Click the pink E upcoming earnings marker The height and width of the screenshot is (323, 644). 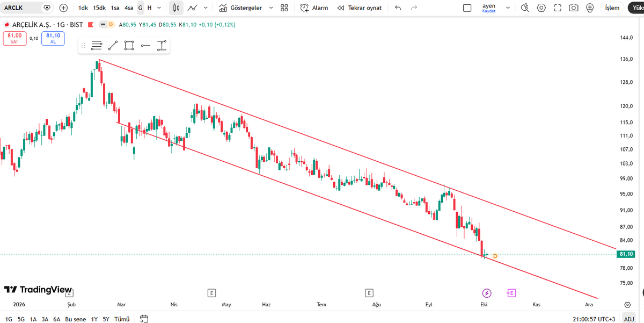(511, 293)
